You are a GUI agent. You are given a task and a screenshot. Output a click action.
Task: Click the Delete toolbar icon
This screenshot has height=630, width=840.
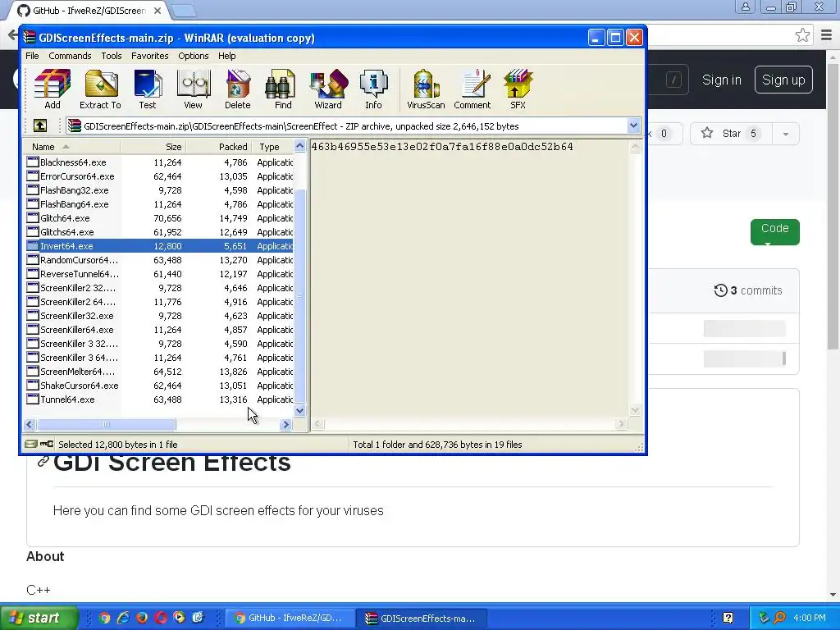(x=238, y=89)
